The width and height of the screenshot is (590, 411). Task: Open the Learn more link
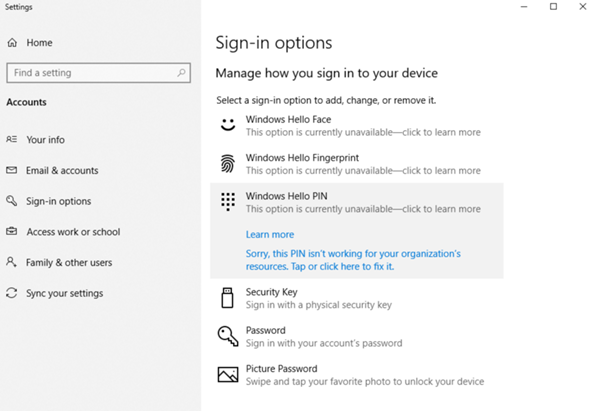[270, 234]
